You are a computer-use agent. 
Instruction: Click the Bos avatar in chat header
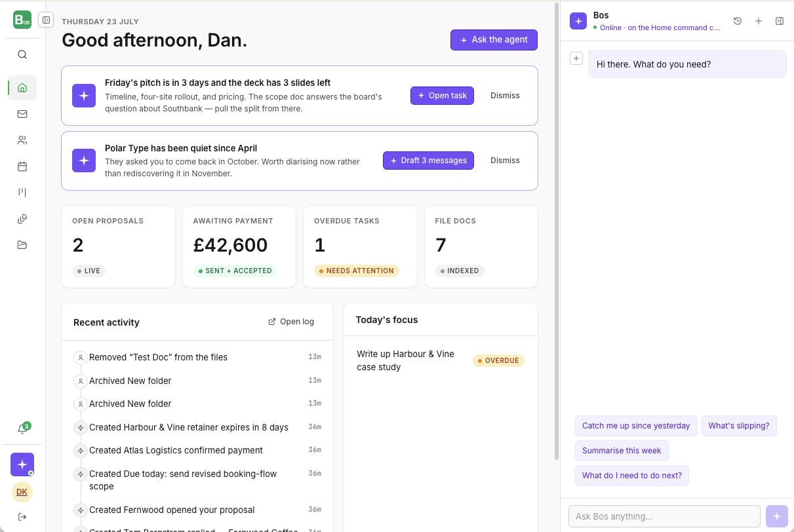[x=578, y=21]
